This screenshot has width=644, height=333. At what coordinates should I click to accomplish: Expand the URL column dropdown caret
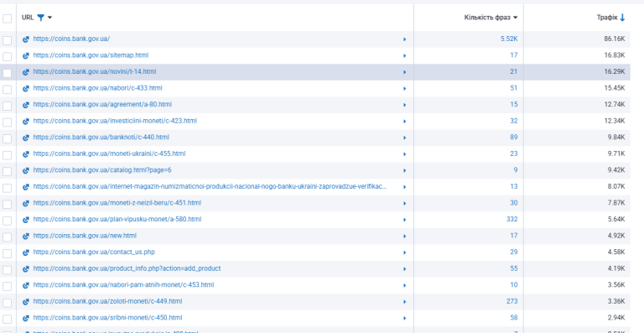tap(49, 18)
